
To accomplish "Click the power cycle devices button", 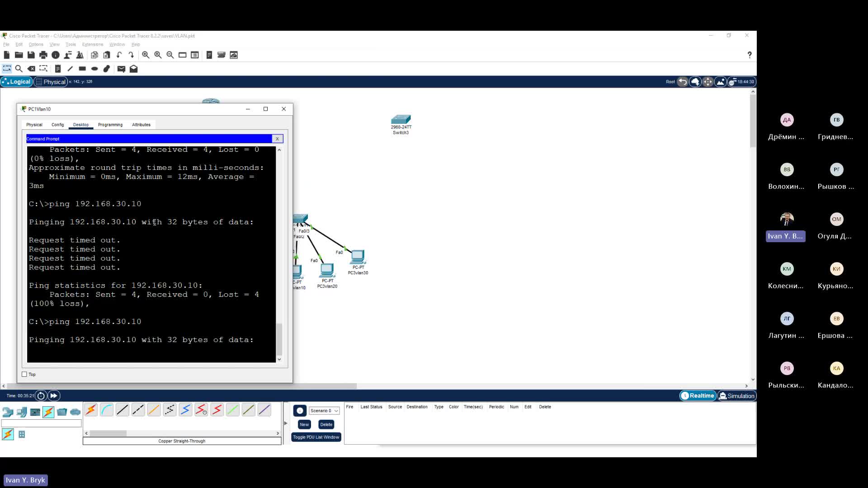I will pyautogui.click(x=41, y=396).
